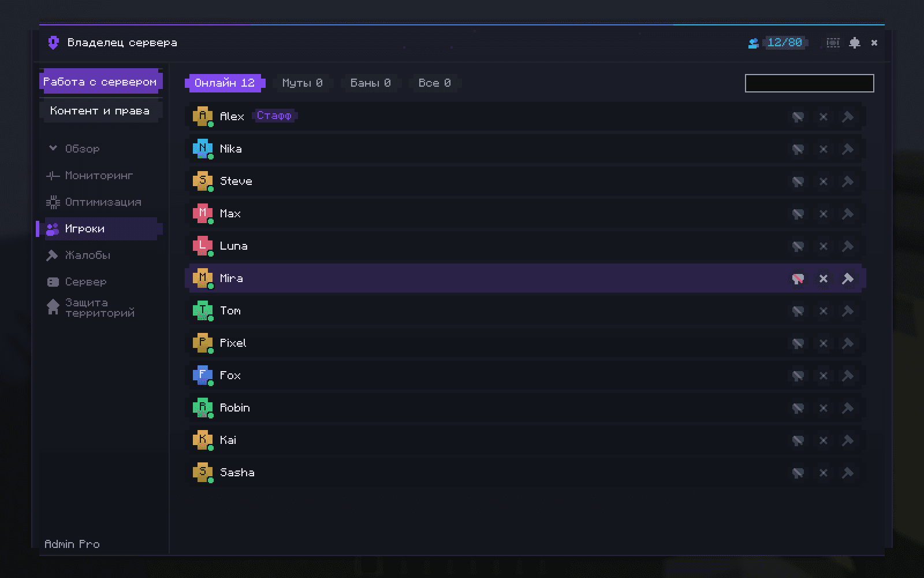Screen dimensions: 924x578
Task: Toggle mute for player Fox
Action: pyautogui.click(x=798, y=376)
